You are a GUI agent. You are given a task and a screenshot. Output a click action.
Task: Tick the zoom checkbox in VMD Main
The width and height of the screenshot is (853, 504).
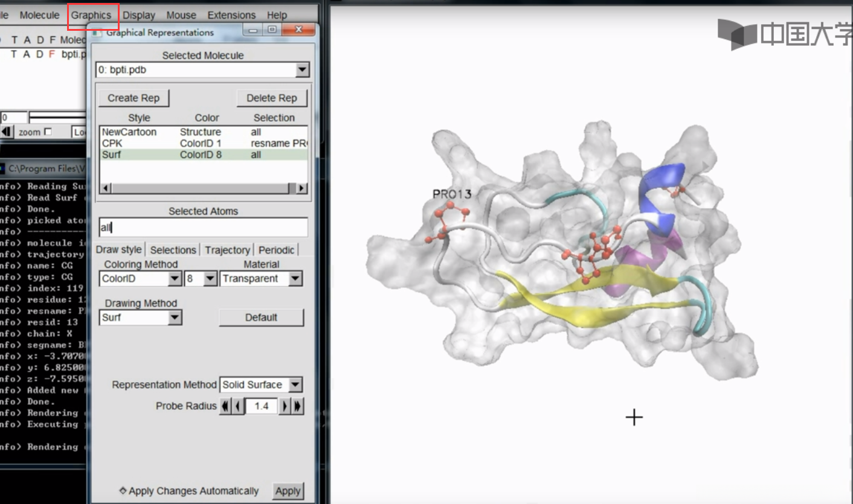pyautogui.click(x=48, y=132)
